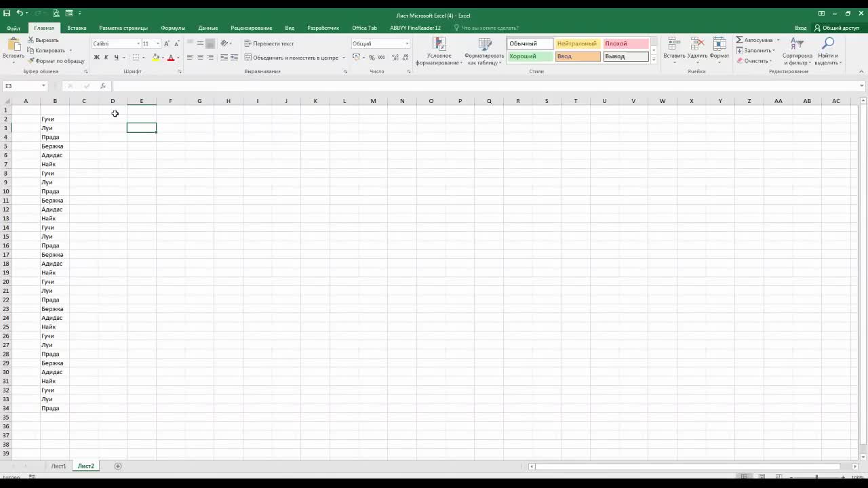Toggle wrap text (Перенести текст)
This screenshot has width=868, height=488.
coord(269,43)
